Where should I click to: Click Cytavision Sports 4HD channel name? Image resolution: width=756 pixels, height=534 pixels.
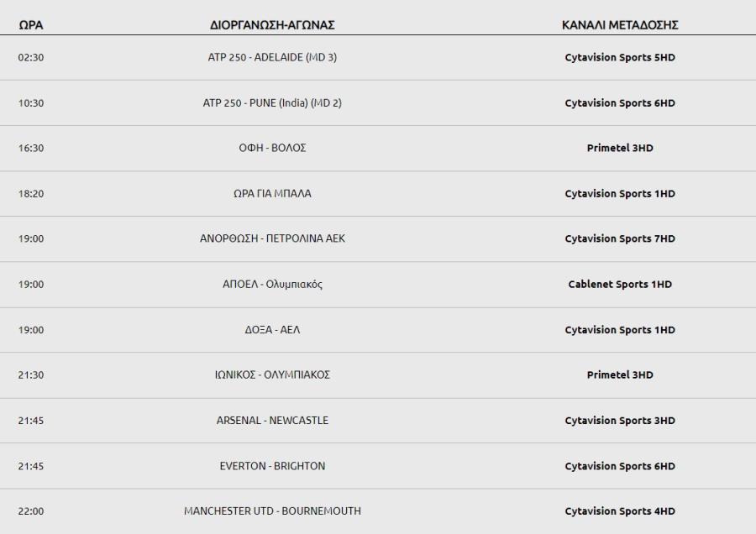(x=620, y=510)
